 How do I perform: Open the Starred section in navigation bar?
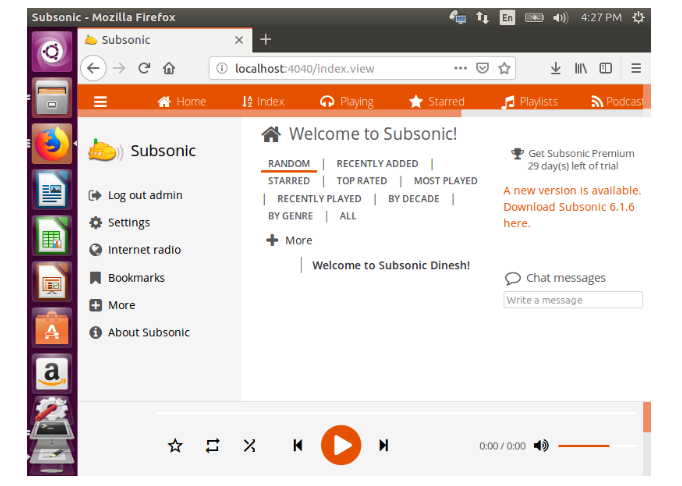pyautogui.click(x=437, y=101)
